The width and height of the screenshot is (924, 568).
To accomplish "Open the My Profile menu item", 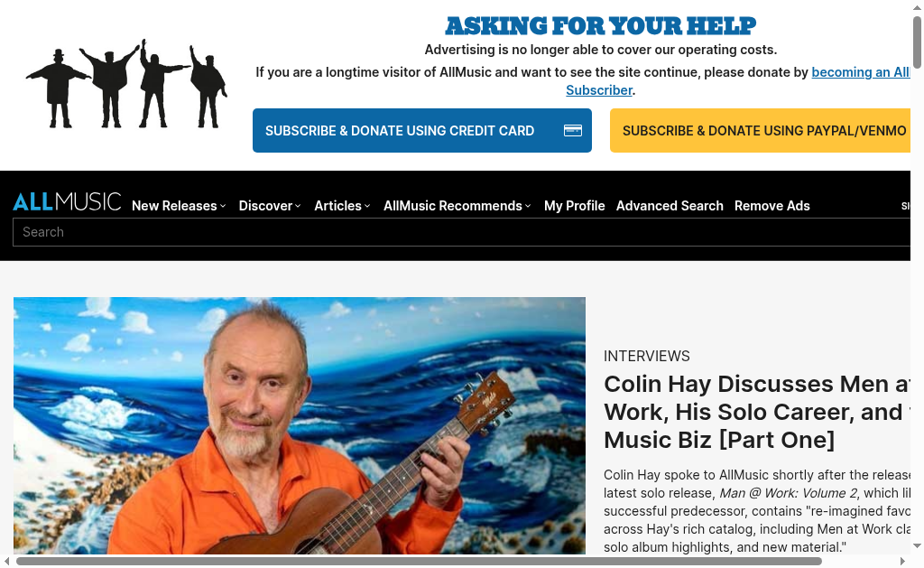I will [575, 205].
